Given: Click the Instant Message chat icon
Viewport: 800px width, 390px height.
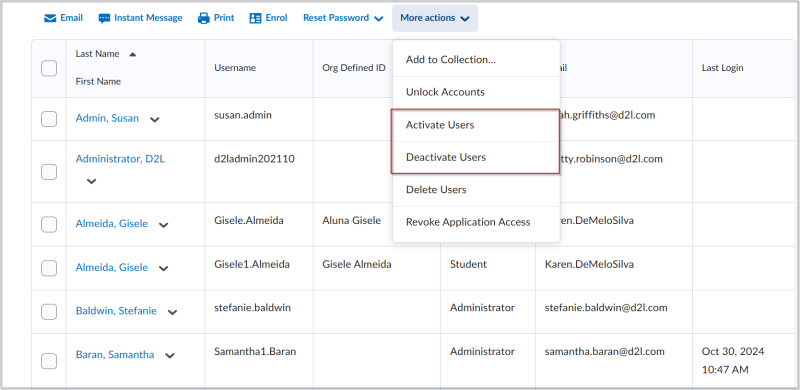Looking at the screenshot, I should (104, 18).
